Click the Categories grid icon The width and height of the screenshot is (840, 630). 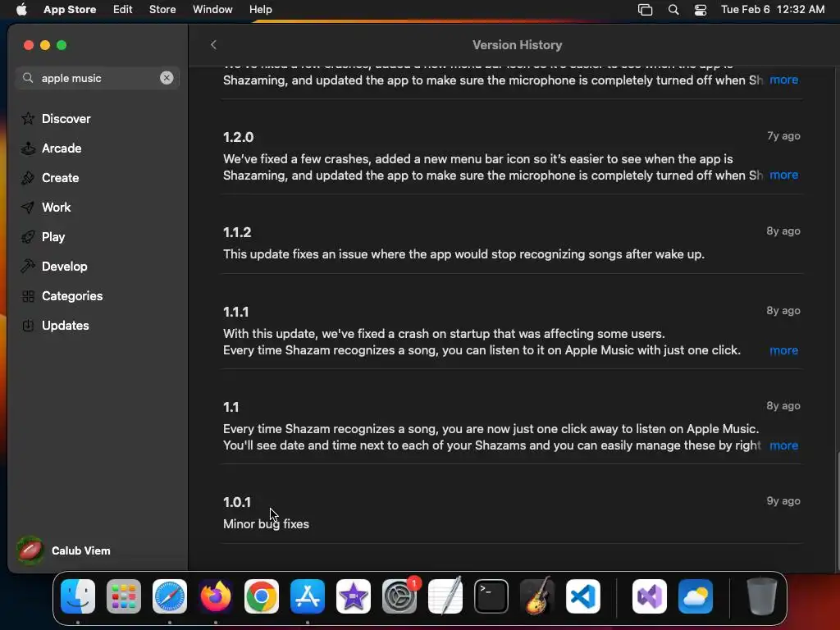[x=28, y=295]
